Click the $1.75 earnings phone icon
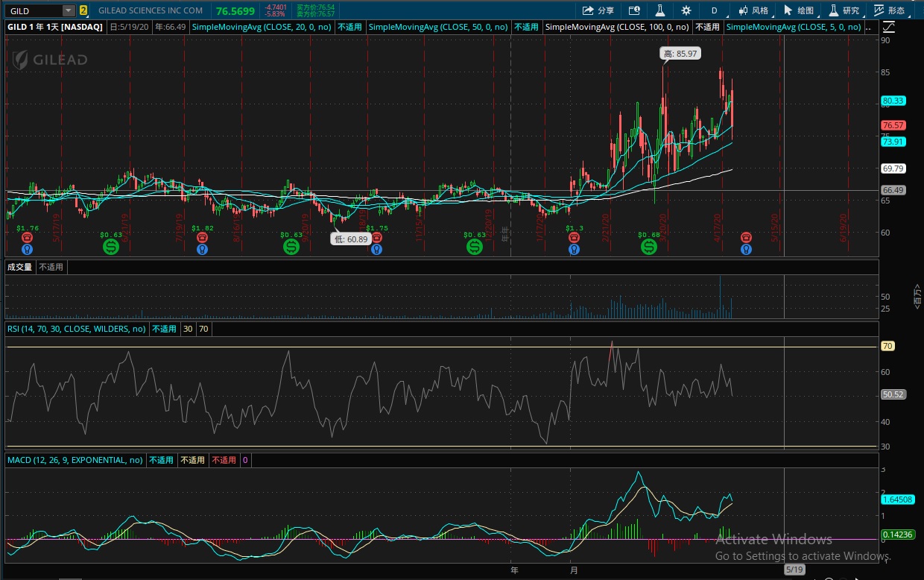 tap(377, 238)
